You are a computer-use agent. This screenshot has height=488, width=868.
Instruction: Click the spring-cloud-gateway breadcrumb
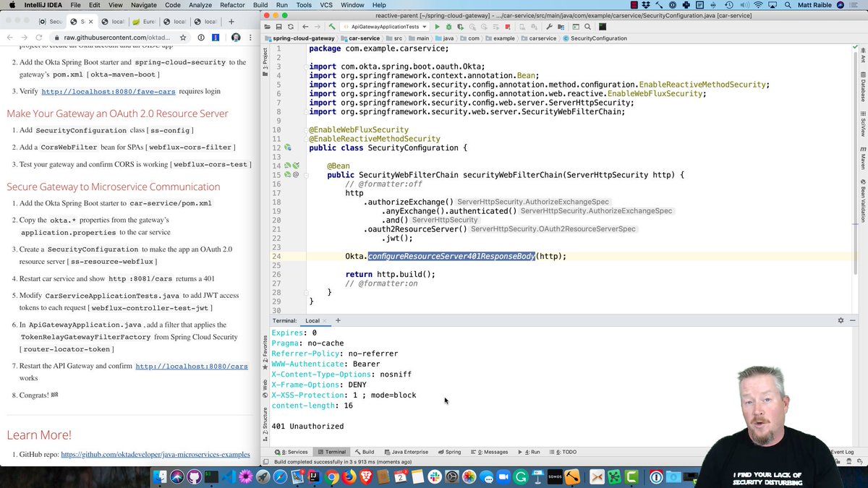click(x=300, y=38)
